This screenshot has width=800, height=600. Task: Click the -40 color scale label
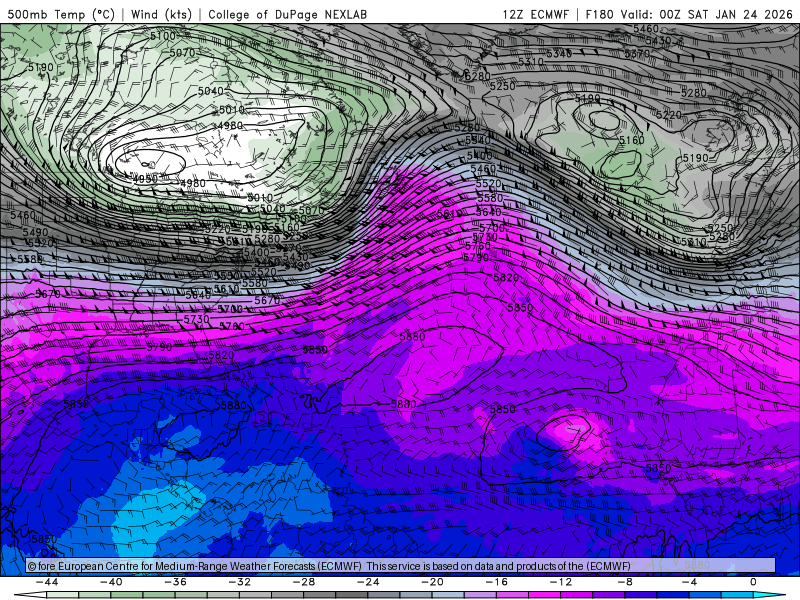click(111, 582)
